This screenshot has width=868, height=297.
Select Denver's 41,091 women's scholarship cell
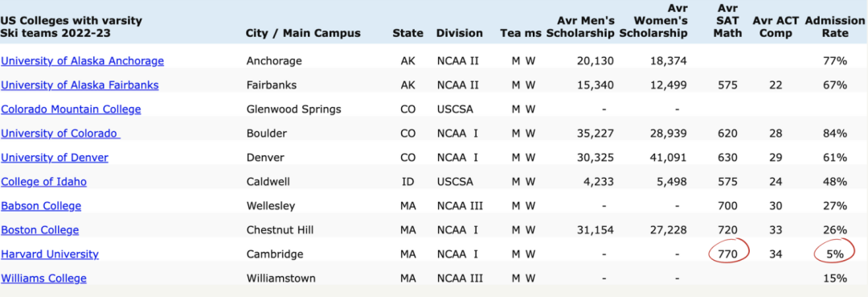coord(668,158)
